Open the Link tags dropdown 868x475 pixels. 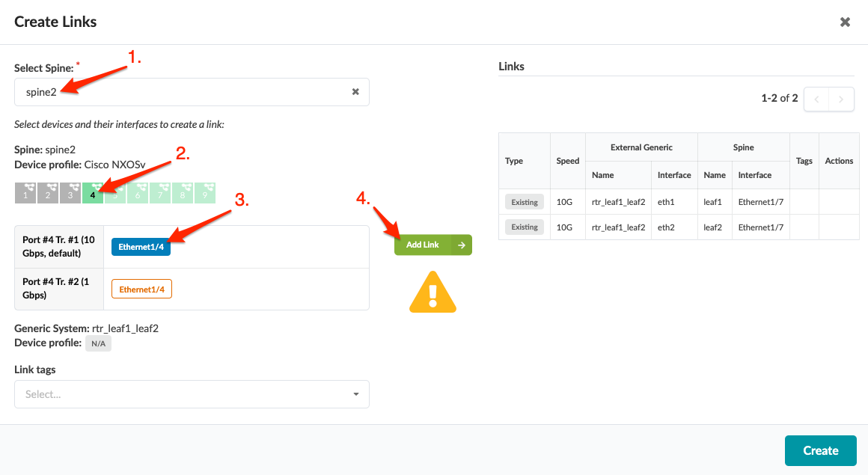click(x=192, y=394)
